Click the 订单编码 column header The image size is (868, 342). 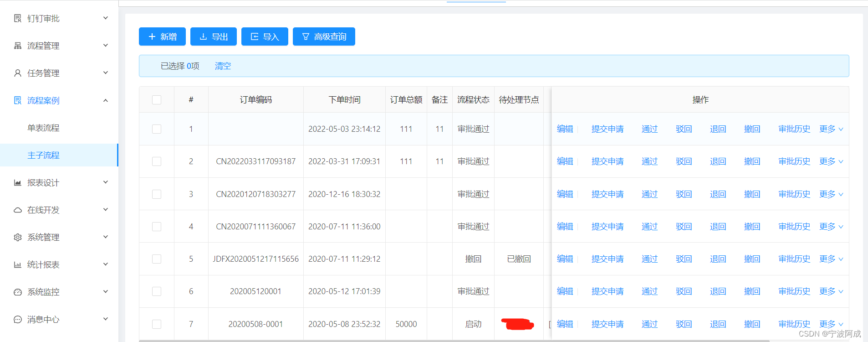tap(256, 100)
